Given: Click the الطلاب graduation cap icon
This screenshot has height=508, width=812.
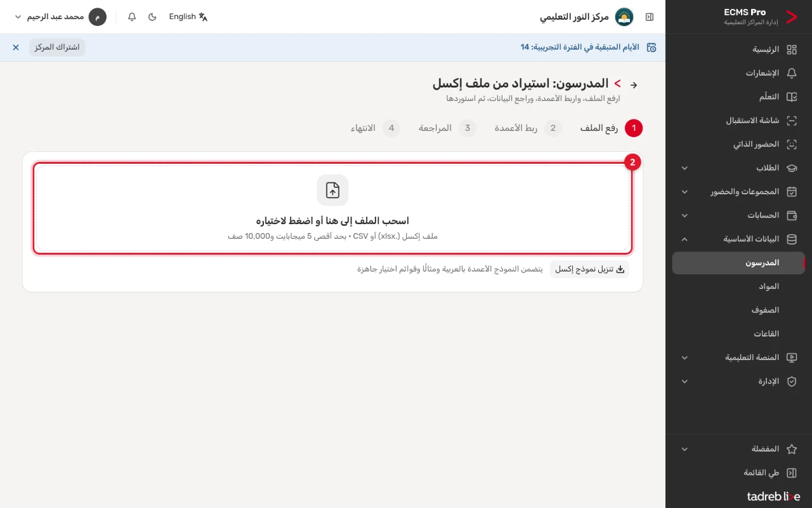Looking at the screenshot, I should pos(792,168).
